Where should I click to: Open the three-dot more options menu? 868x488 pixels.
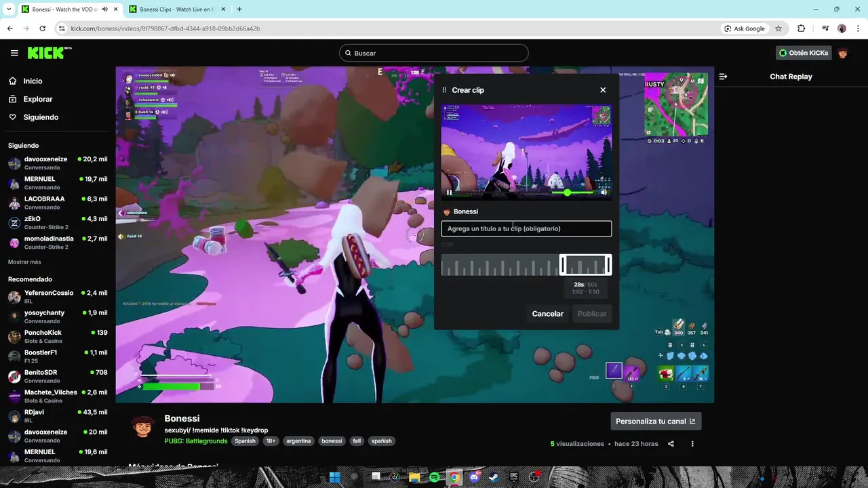pyautogui.click(x=692, y=444)
